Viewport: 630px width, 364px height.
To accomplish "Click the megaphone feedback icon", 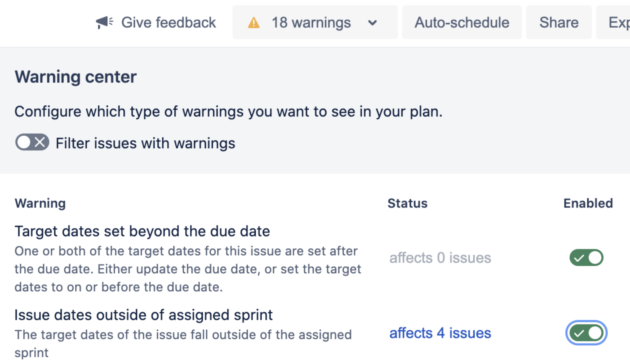I will point(104,22).
